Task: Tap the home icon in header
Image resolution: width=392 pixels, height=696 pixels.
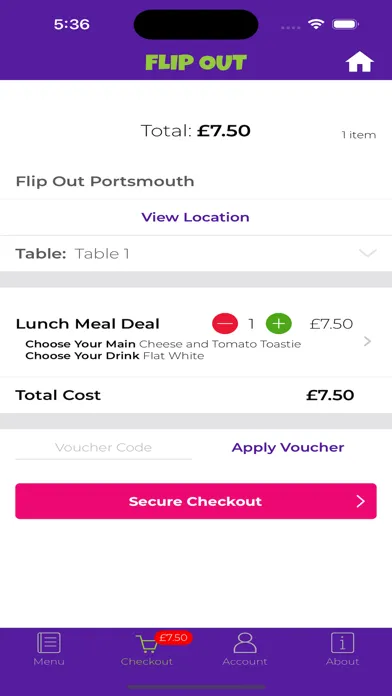Action: coord(360,62)
